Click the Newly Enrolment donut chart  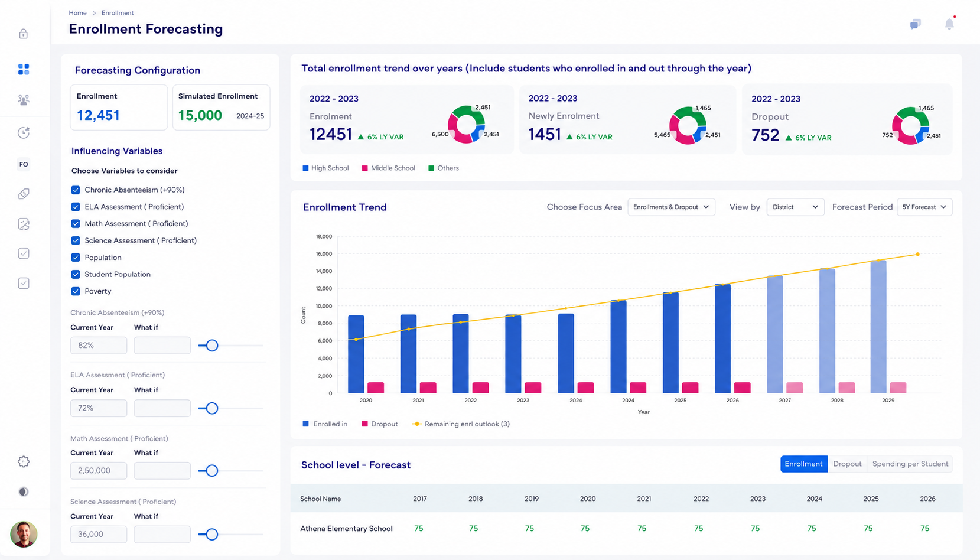coord(688,125)
